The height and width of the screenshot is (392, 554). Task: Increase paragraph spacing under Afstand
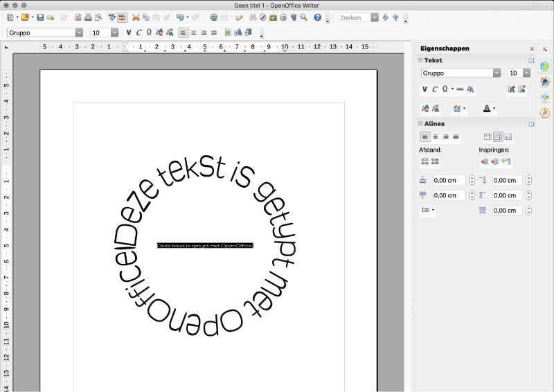[x=425, y=161]
